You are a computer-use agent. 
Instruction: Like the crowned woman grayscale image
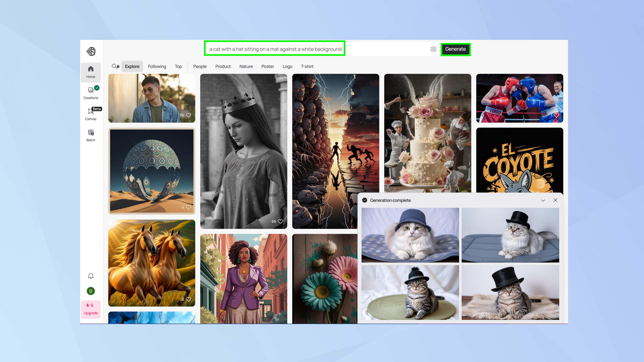coord(280,221)
